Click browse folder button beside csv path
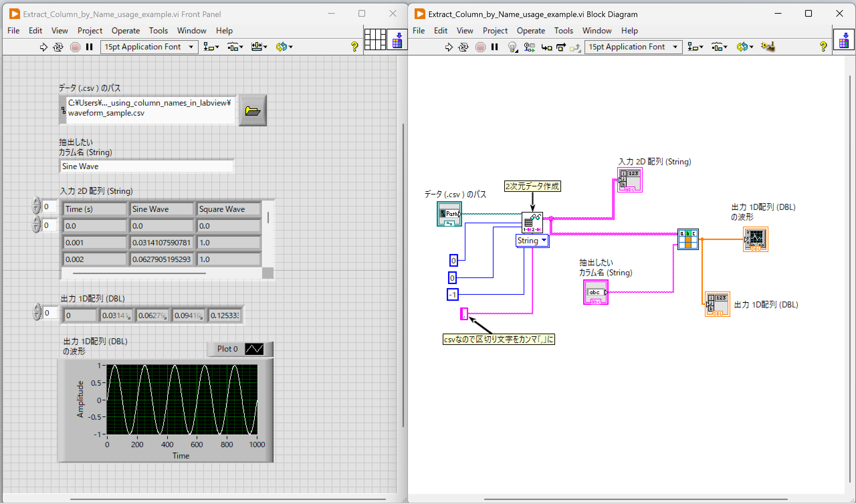The height and width of the screenshot is (504, 856). click(252, 111)
